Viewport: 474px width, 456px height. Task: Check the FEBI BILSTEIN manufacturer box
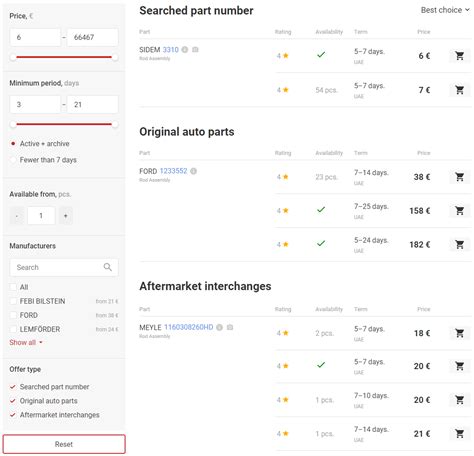click(13, 301)
